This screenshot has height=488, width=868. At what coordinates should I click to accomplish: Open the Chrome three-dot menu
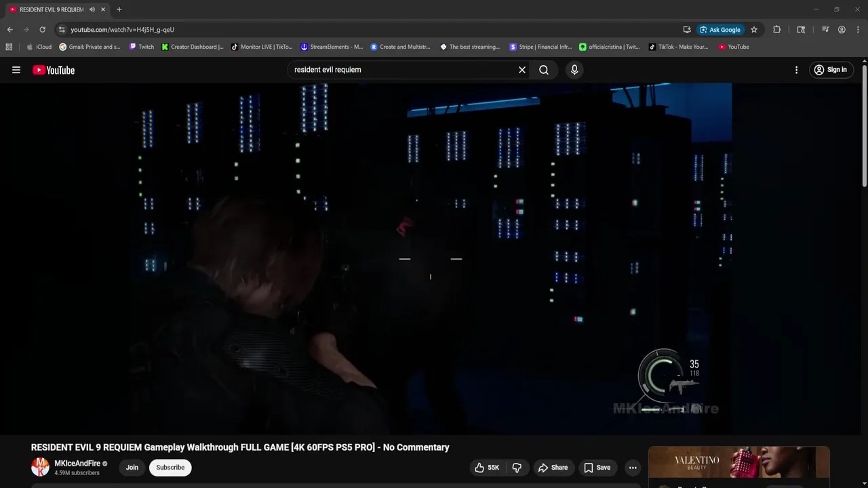coord(858,30)
